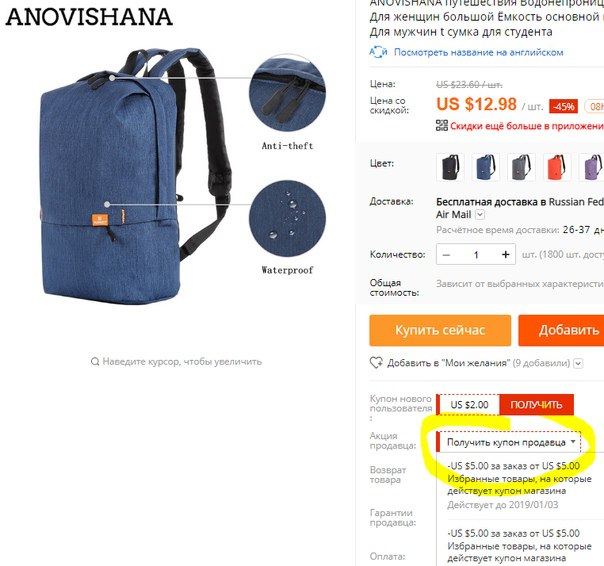604x566 pixels.
Task: Click the main blue backpack image
Action: click(x=136, y=176)
